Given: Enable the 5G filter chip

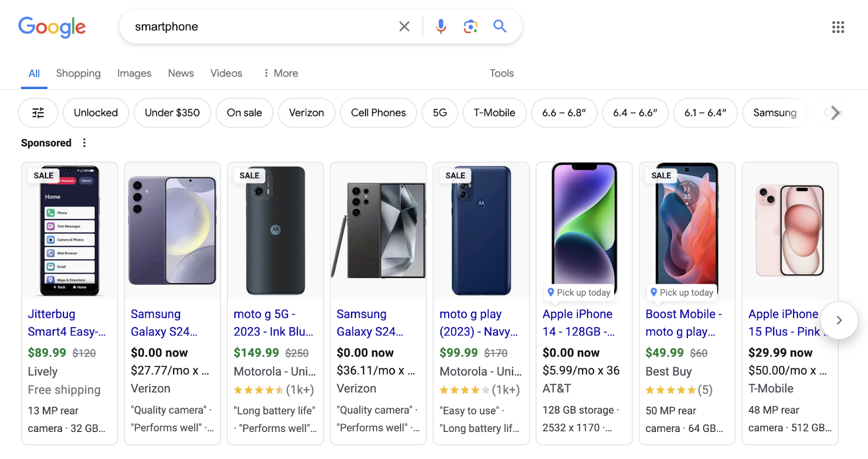Looking at the screenshot, I should tap(439, 113).
